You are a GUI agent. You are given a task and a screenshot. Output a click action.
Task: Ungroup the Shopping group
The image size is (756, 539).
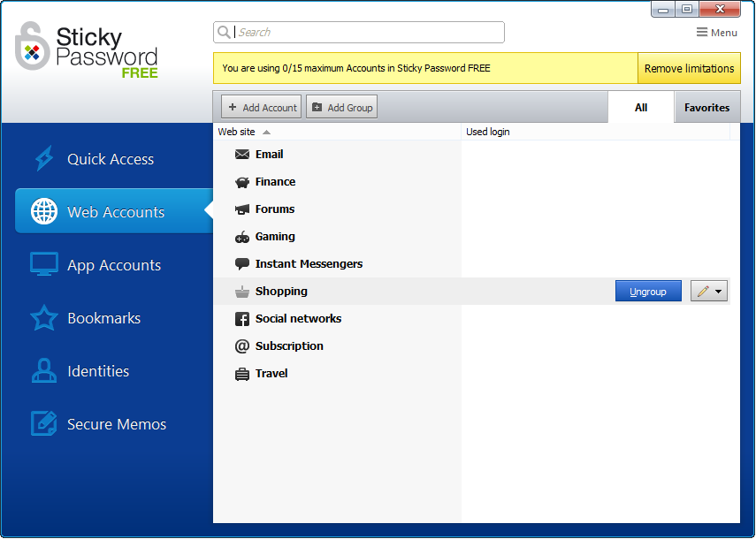648,292
